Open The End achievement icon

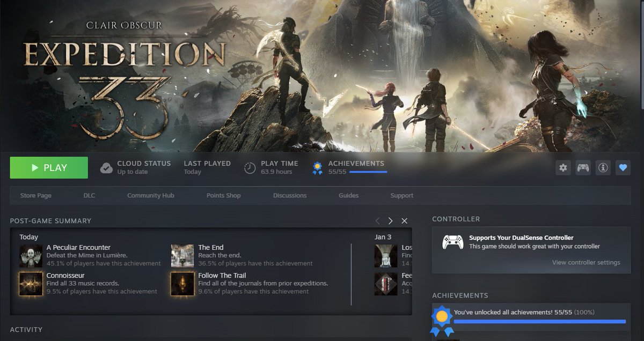click(182, 256)
